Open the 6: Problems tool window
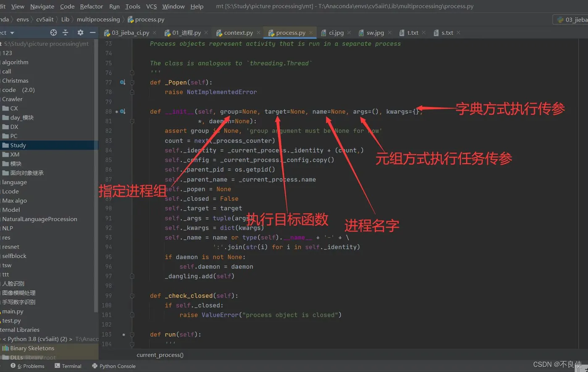Screen dimensions: 588x372 27,366
